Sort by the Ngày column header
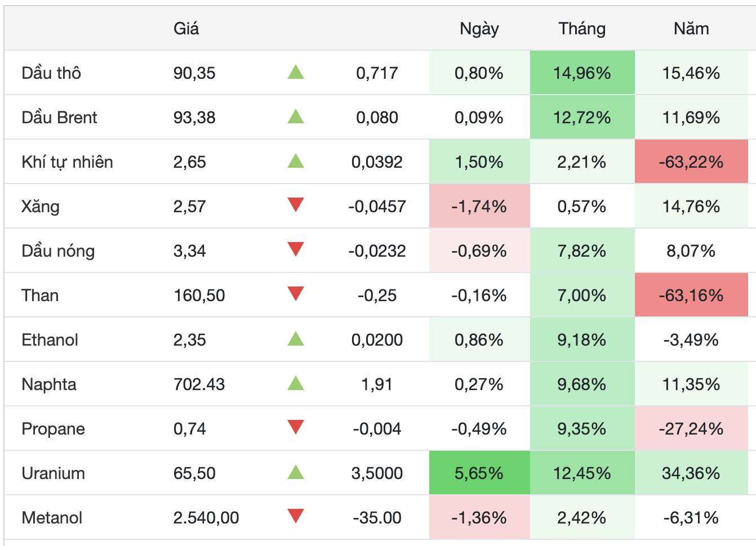756x546 pixels. point(479,29)
